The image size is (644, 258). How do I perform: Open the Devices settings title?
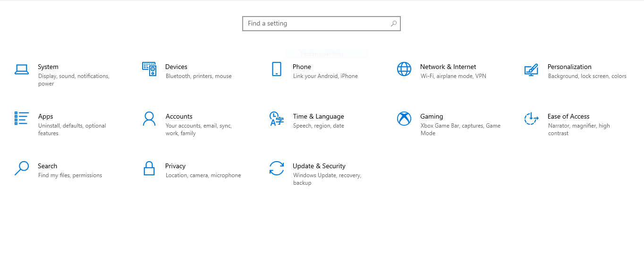[176, 67]
